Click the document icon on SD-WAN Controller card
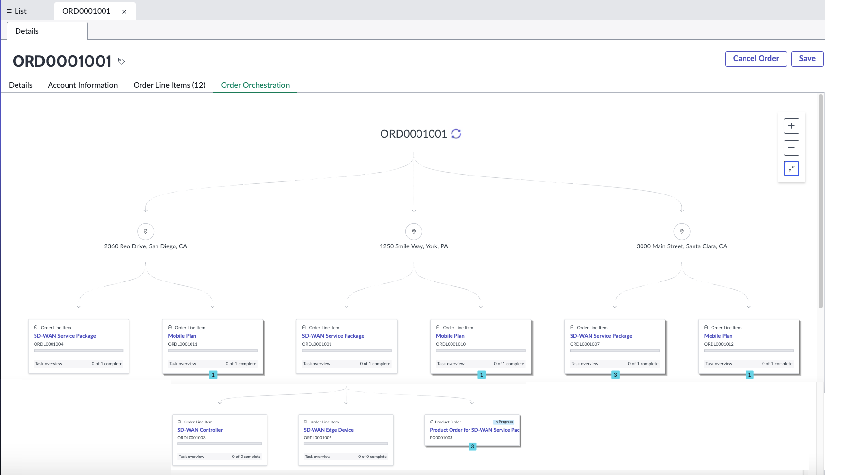868x475 pixels. point(179,422)
